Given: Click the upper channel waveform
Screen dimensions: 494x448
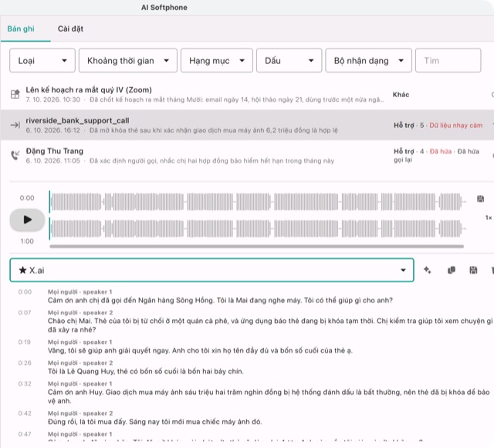Looking at the screenshot, I should tap(257, 202).
